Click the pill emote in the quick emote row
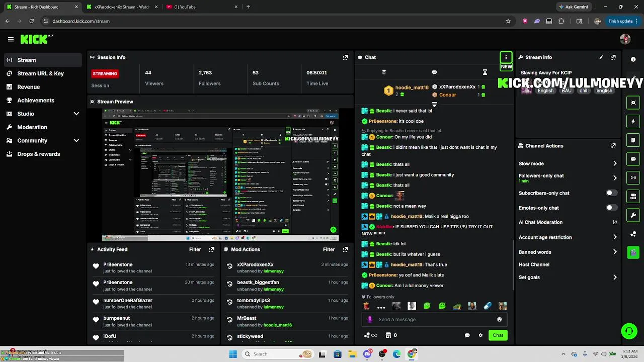This screenshot has height=362, width=644. coord(487,306)
